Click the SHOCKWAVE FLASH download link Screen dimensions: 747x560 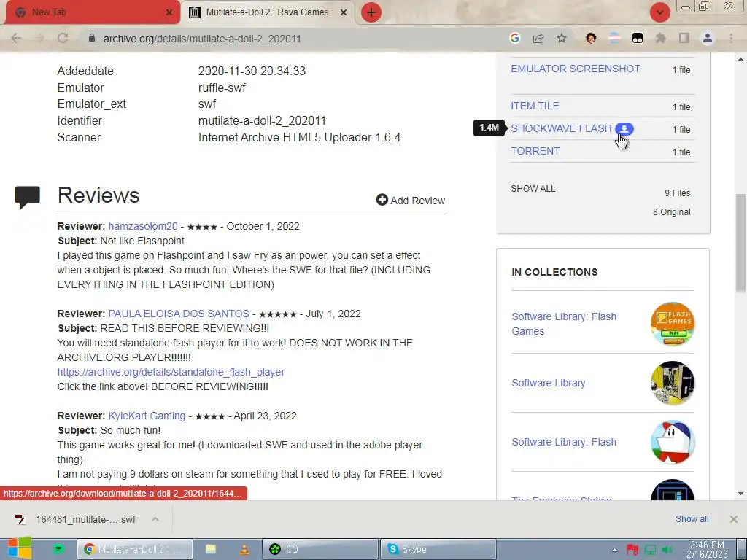tap(561, 128)
